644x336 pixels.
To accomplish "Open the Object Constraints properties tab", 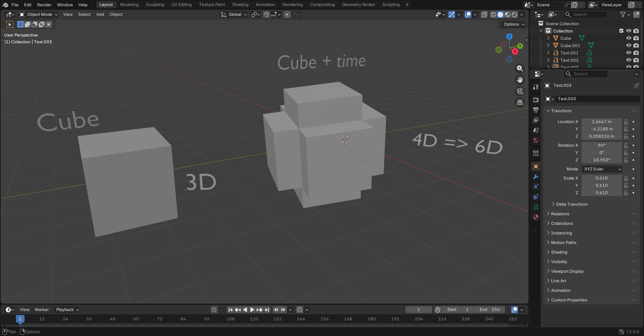I will coord(536,196).
